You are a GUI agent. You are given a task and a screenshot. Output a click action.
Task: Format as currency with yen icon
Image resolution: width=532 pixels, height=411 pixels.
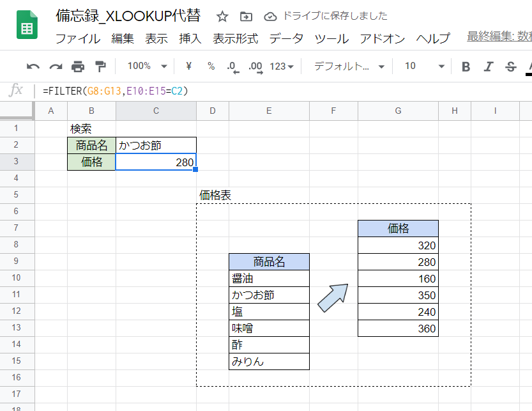(189, 66)
